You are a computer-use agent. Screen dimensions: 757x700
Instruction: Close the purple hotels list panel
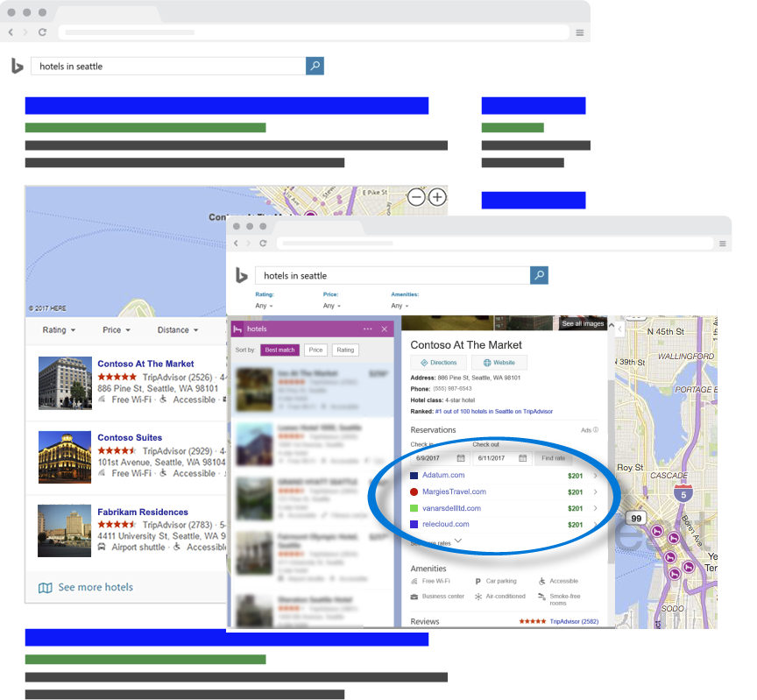(384, 329)
